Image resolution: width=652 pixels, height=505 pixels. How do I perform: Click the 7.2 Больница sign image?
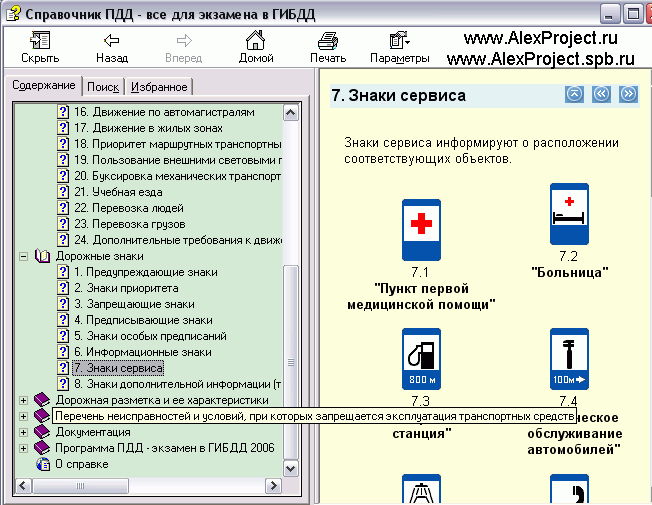tap(569, 214)
